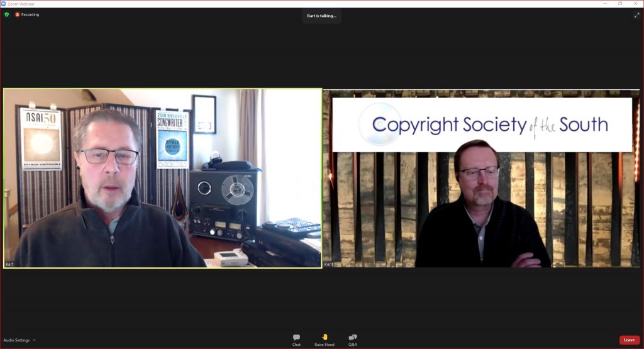Open the Q&A panel

pyautogui.click(x=352, y=340)
